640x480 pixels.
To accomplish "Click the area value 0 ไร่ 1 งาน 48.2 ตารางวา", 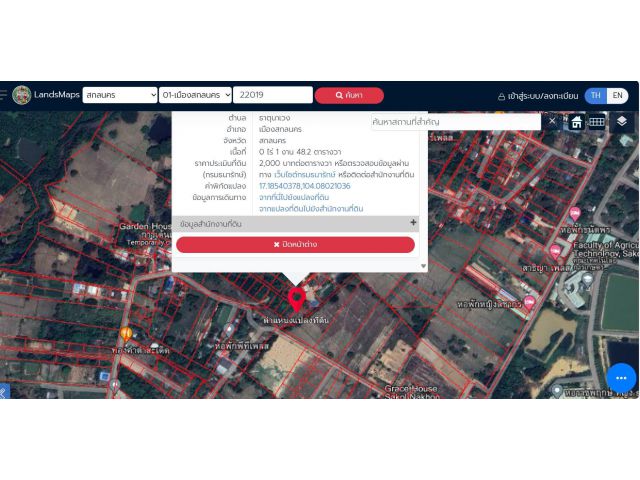I will tap(300, 152).
